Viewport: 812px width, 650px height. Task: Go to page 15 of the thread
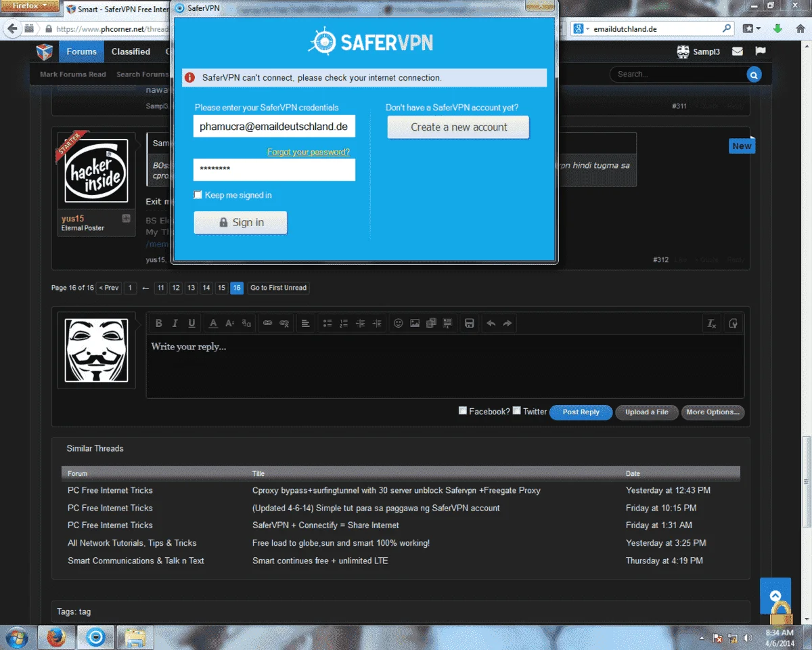(221, 288)
